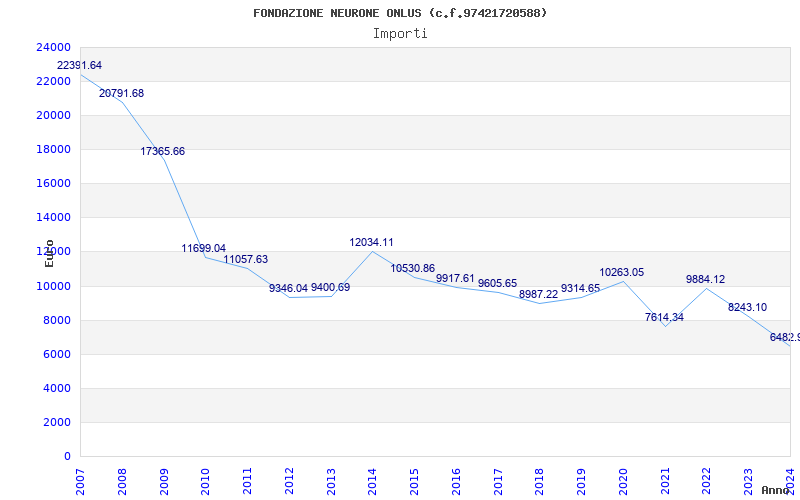800x500 pixels.
Task: Click x-axis year label 2014
Action: (x=372, y=481)
